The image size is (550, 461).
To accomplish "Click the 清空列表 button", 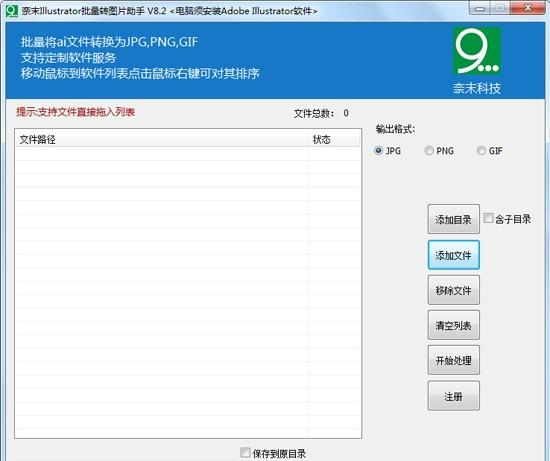I will coord(454,325).
